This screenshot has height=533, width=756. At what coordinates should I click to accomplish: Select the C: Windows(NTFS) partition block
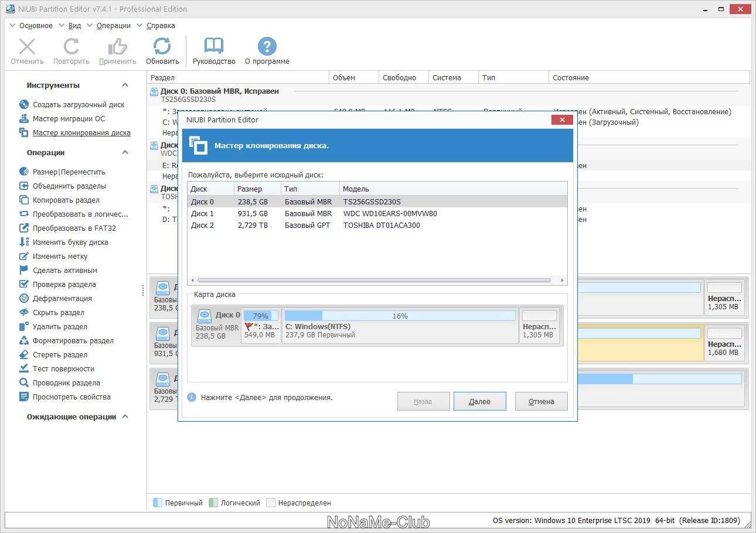400,325
